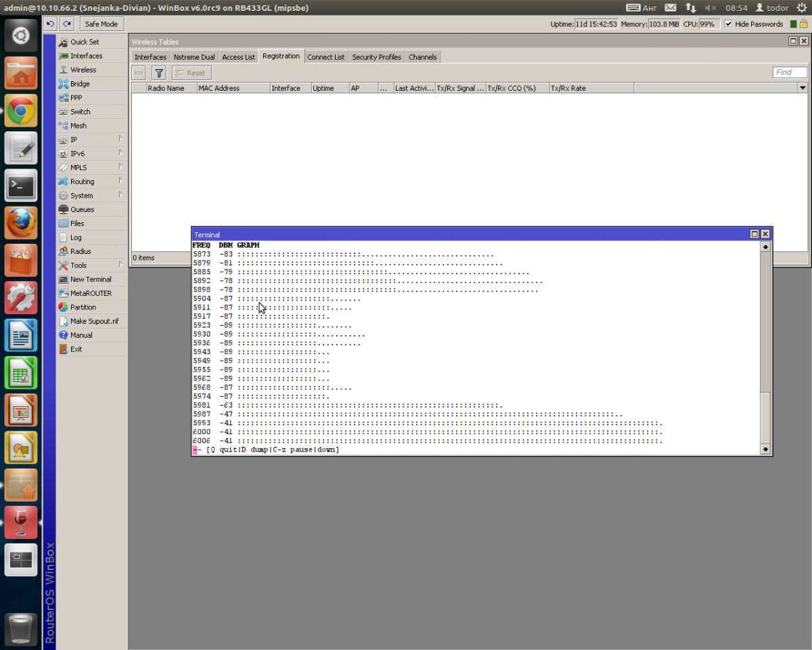Click the Find input field
This screenshot has width=812, height=650.
coord(790,72)
